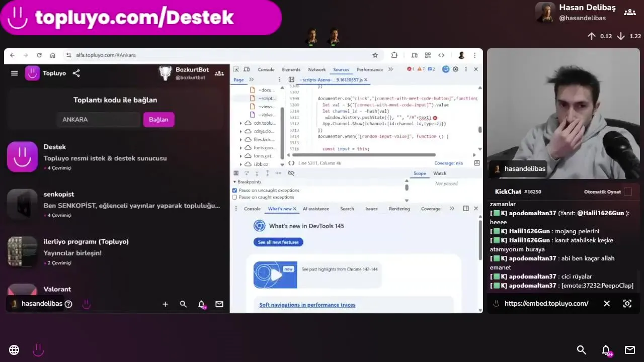This screenshot has height=362, width=644.
Task: Open DevTools customize three-dot menu
Action: click(466, 69)
